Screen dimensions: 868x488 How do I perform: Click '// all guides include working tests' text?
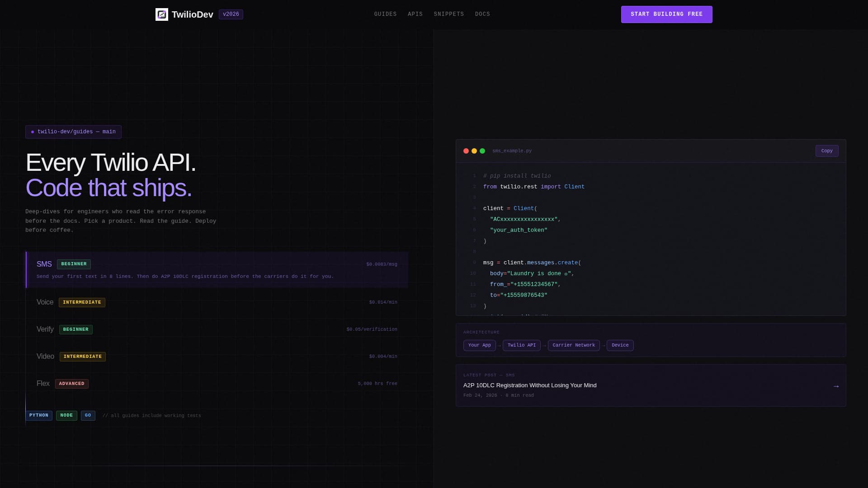pos(151,416)
